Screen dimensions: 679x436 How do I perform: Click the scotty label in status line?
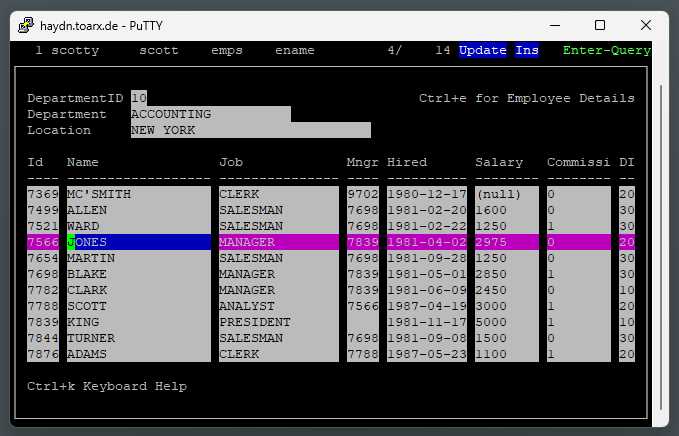pyautogui.click(x=75, y=51)
